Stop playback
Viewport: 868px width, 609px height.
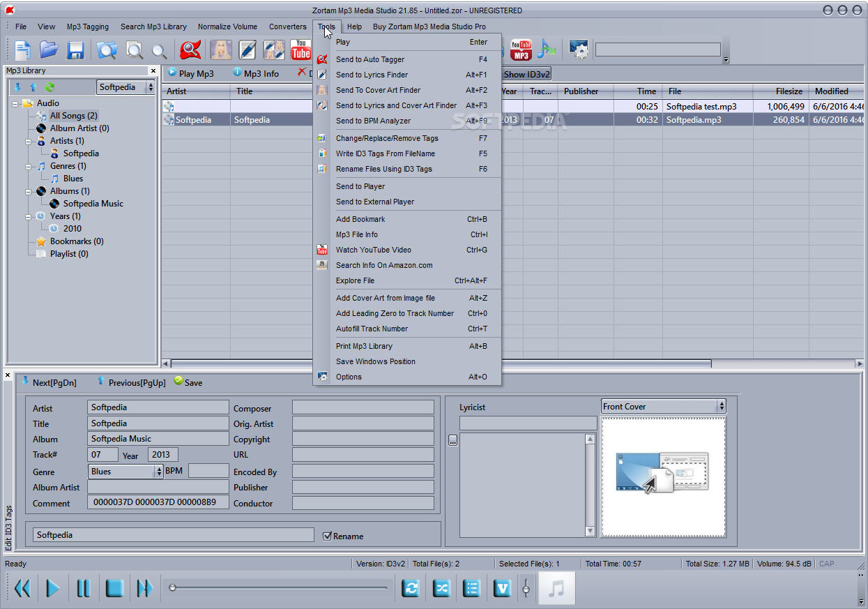pos(114,588)
